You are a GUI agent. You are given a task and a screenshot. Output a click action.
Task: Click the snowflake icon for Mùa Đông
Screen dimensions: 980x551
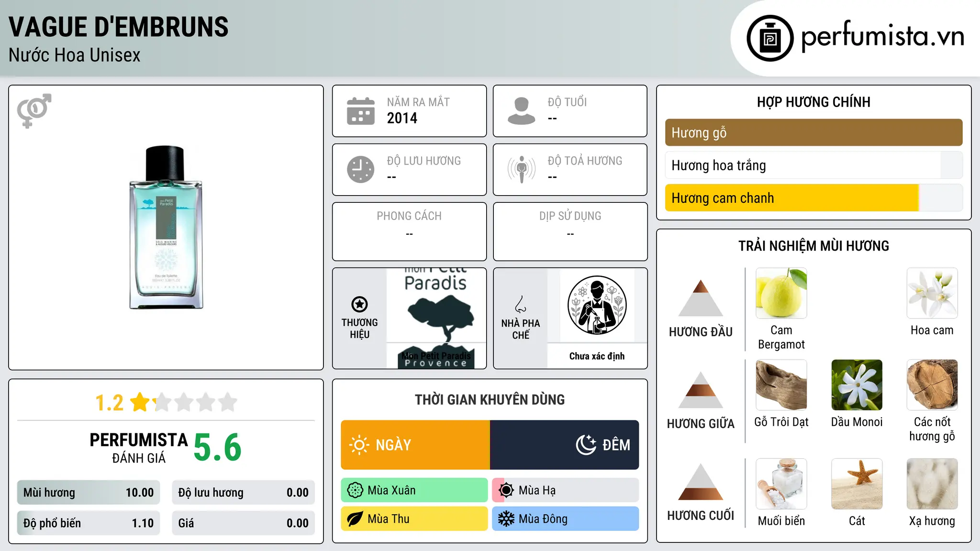(x=506, y=519)
